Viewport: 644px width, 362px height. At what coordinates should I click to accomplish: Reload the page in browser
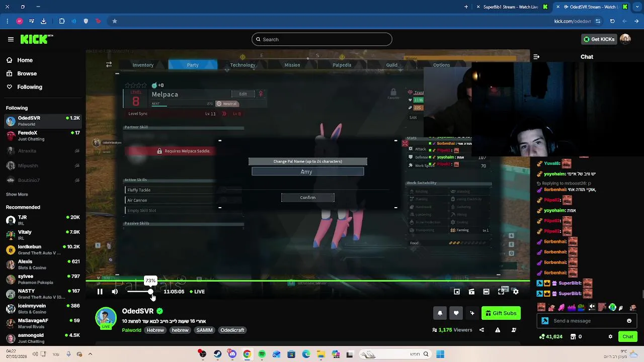point(612,21)
